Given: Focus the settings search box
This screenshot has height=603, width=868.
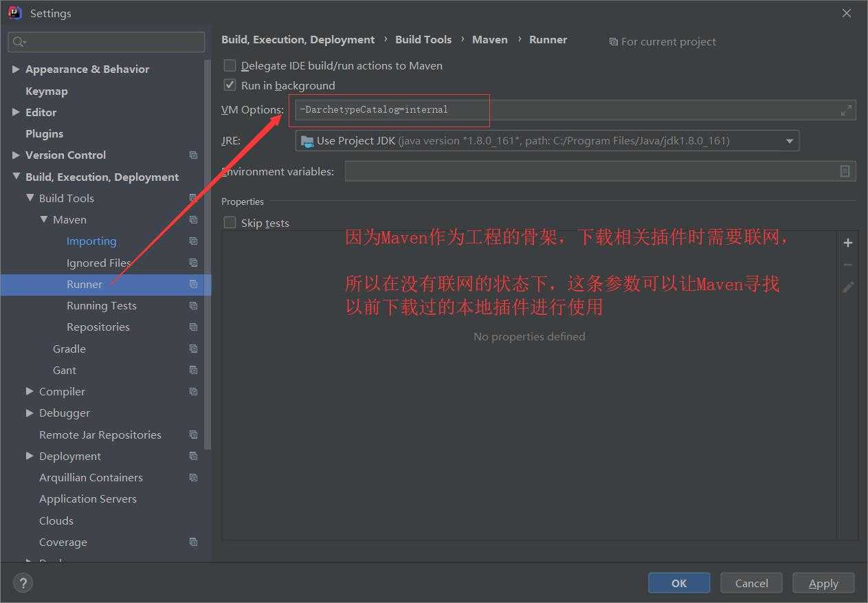Looking at the screenshot, I should click(107, 42).
